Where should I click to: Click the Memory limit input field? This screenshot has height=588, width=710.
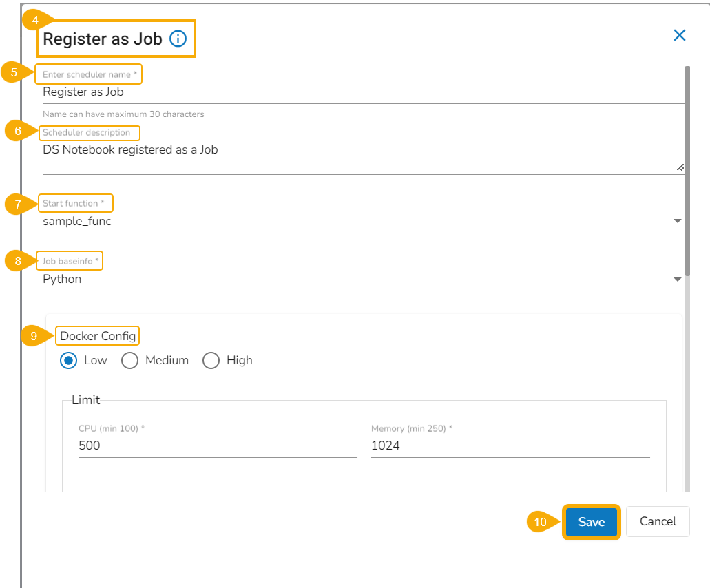(x=510, y=445)
